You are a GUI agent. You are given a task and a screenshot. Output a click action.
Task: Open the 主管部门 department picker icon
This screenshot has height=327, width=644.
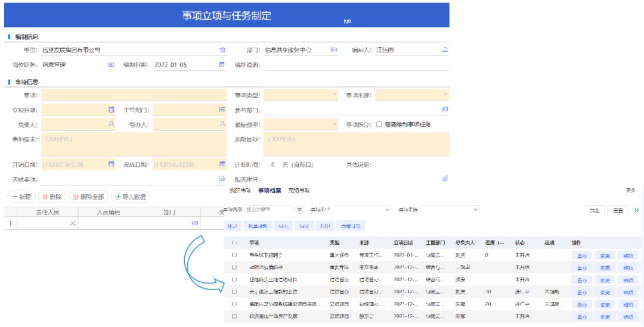pyautogui.click(x=222, y=110)
